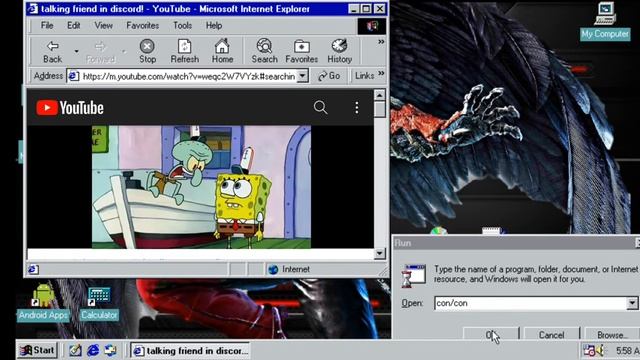Open the Tools menu
This screenshot has width=640, height=360.
tap(182, 25)
